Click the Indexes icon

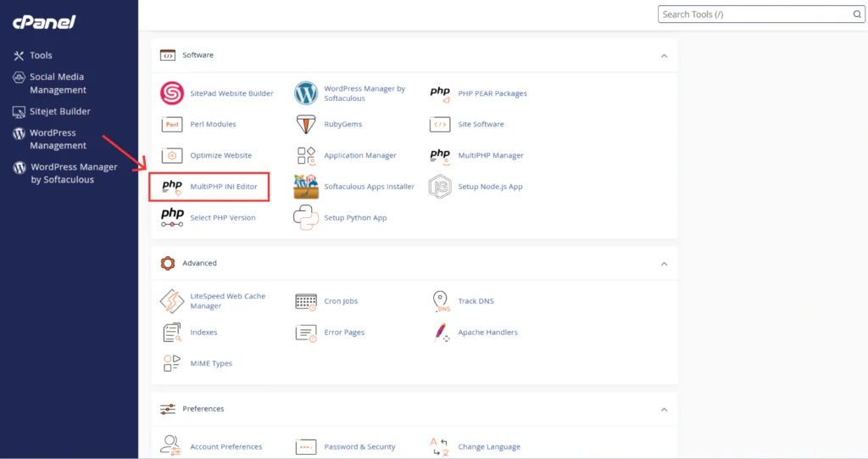click(172, 332)
